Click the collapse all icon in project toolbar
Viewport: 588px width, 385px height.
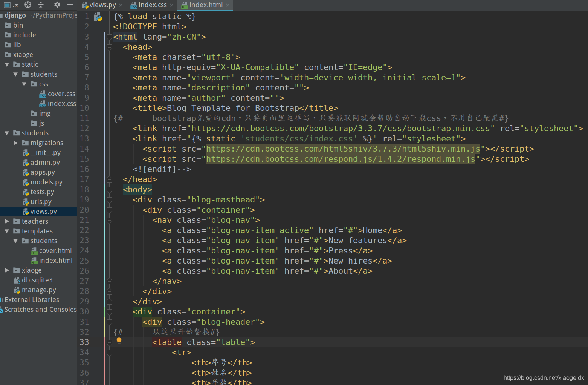(41, 5)
